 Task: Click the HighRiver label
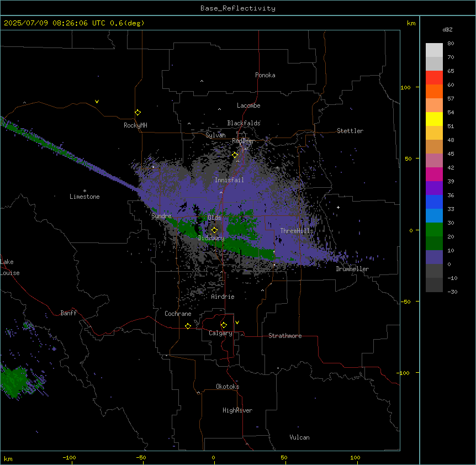(237, 410)
